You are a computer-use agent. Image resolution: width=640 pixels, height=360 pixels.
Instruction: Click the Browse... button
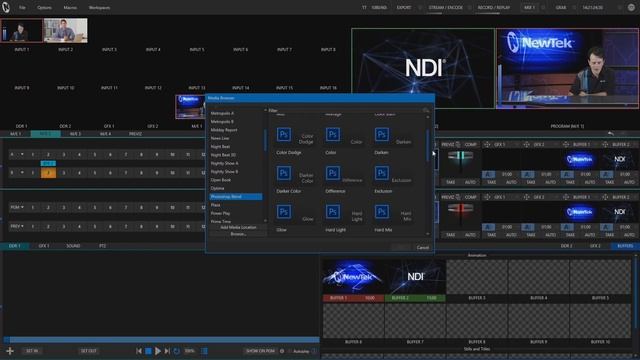(x=238, y=234)
